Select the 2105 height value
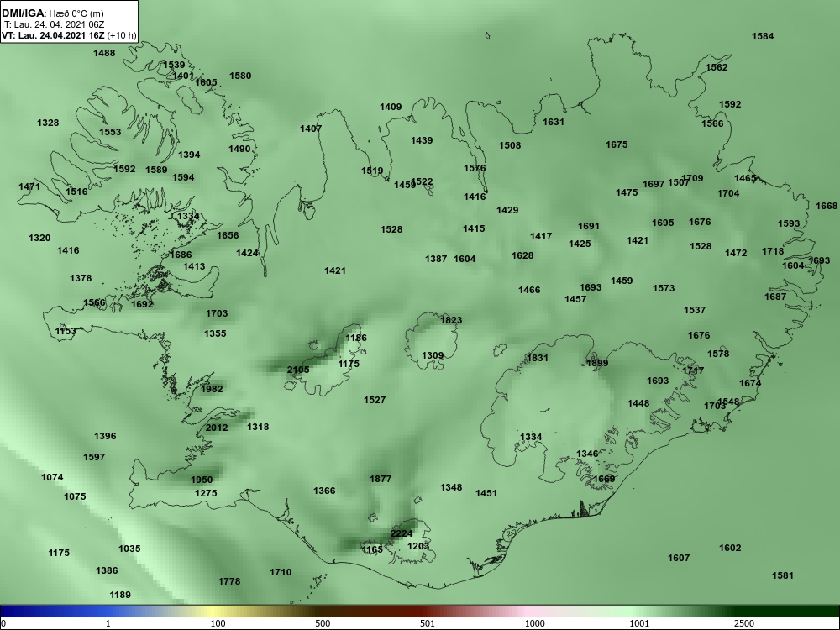 (x=298, y=370)
